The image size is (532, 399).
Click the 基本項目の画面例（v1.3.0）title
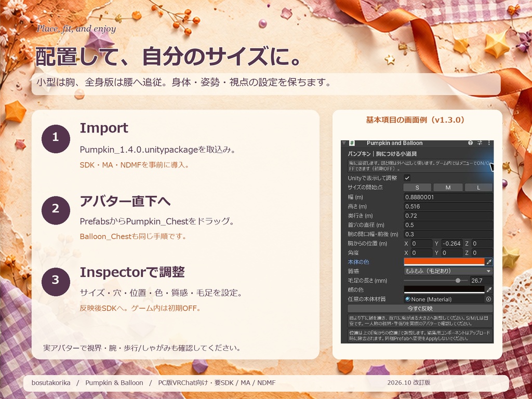coord(415,120)
